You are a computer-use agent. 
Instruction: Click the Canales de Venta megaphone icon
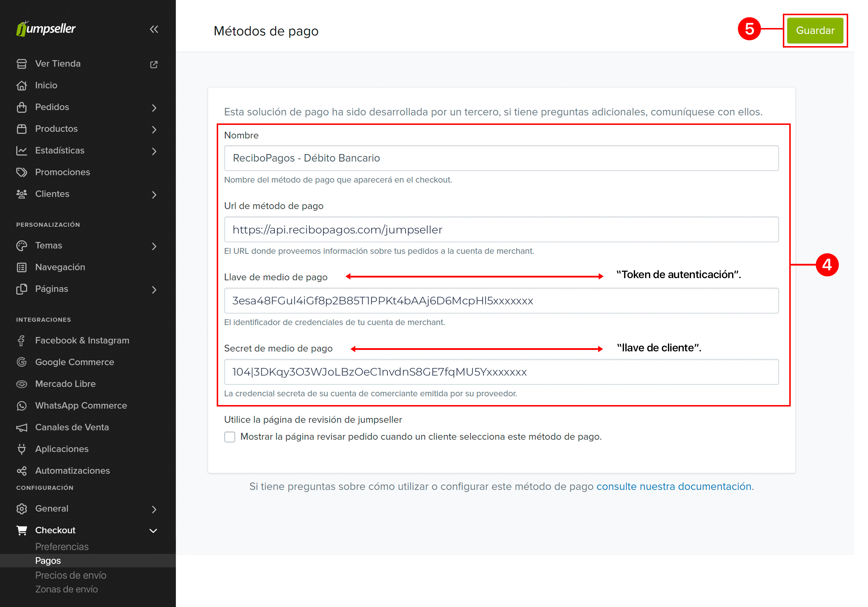click(22, 427)
